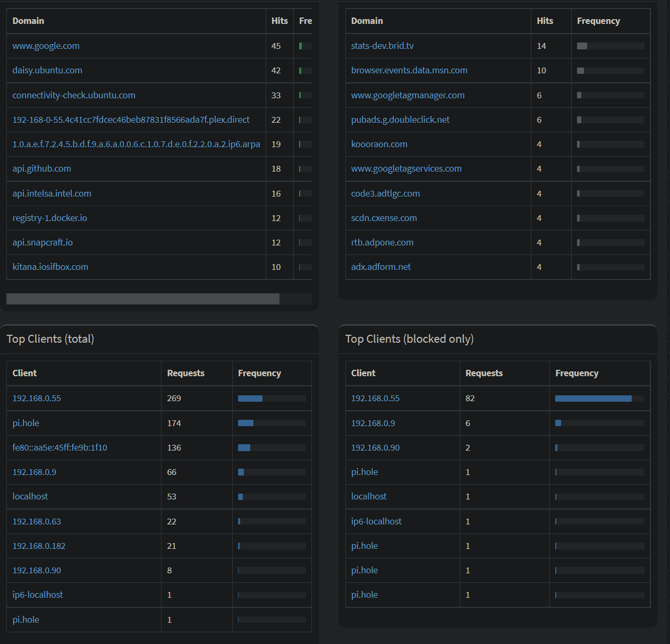The image size is (670, 644).
Task: Click Requests value 82 in blocked clients
Action: [470, 398]
